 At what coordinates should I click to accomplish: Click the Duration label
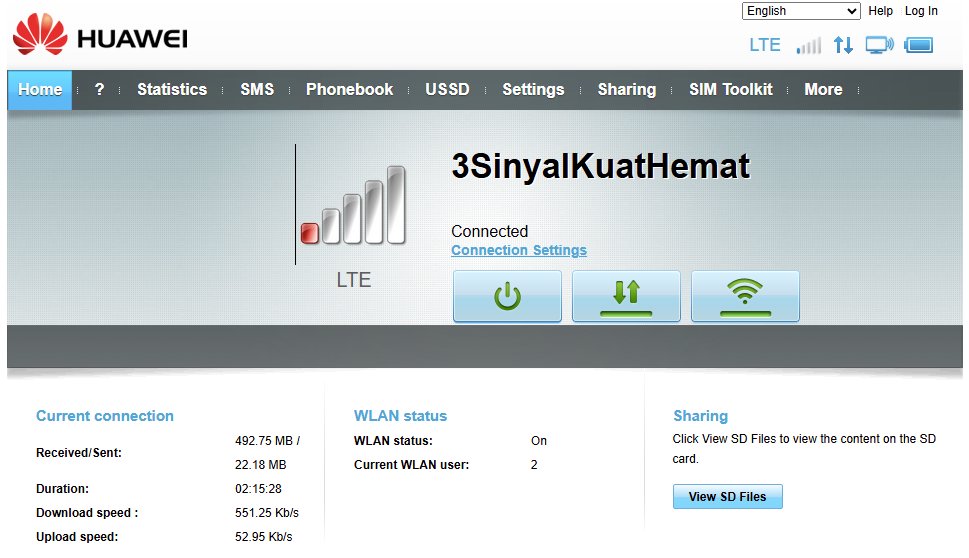click(x=62, y=489)
